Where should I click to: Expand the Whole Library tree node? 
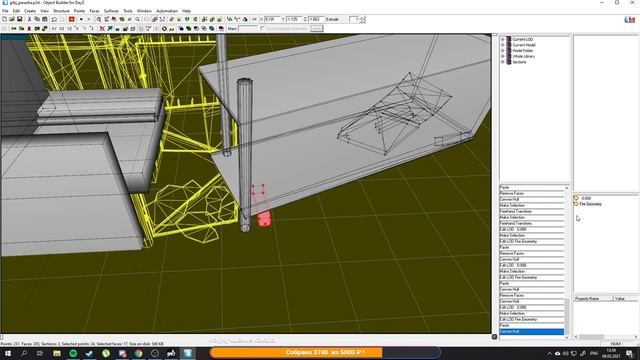tap(503, 56)
